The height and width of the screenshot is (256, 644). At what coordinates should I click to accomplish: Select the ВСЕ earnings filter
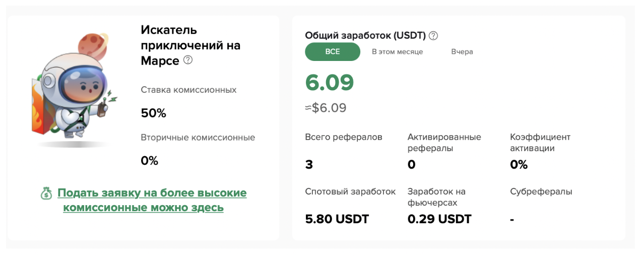click(333, 52)
